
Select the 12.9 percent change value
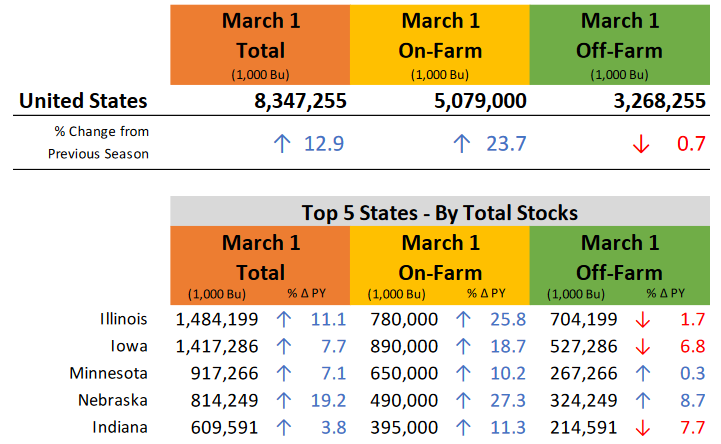(x=324, y=144)
